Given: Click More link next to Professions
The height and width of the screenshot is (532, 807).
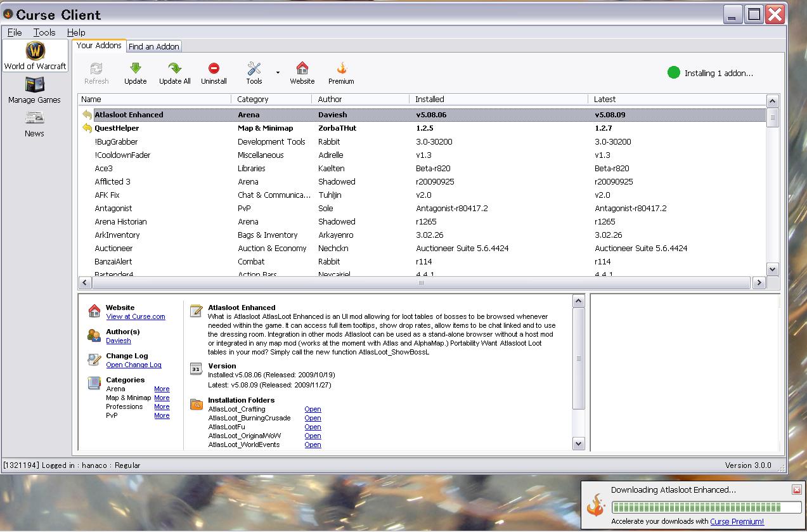Looking at the screenshot, I should click(162, 406).
